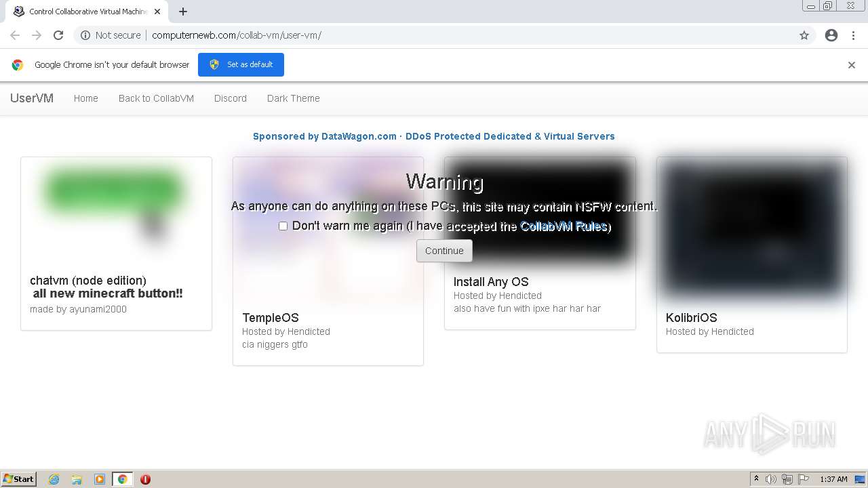Go Back to CollabVM
This screenshot has width=868, height=488.
tap(156, 98)
